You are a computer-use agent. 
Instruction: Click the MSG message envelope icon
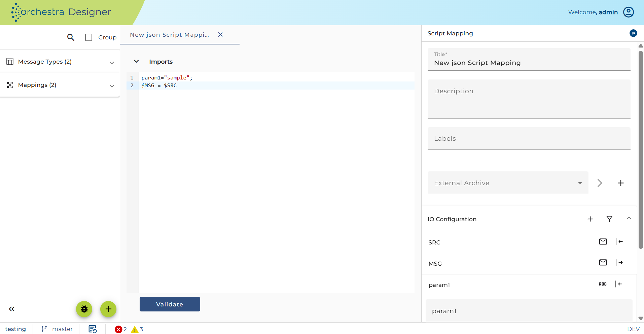point(603,262)
